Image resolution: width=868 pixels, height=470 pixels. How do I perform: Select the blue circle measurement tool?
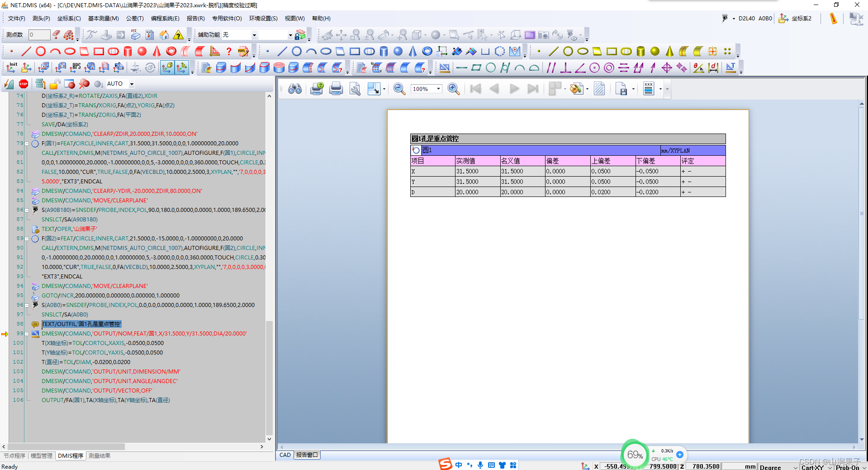coord(297,51)
